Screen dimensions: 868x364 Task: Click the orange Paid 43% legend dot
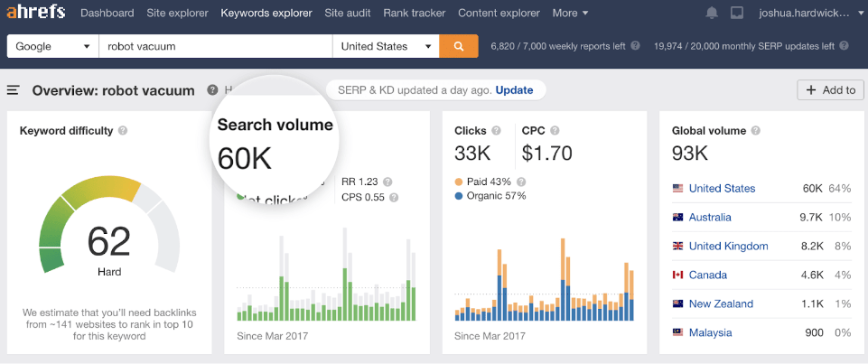tap(460, 182)
